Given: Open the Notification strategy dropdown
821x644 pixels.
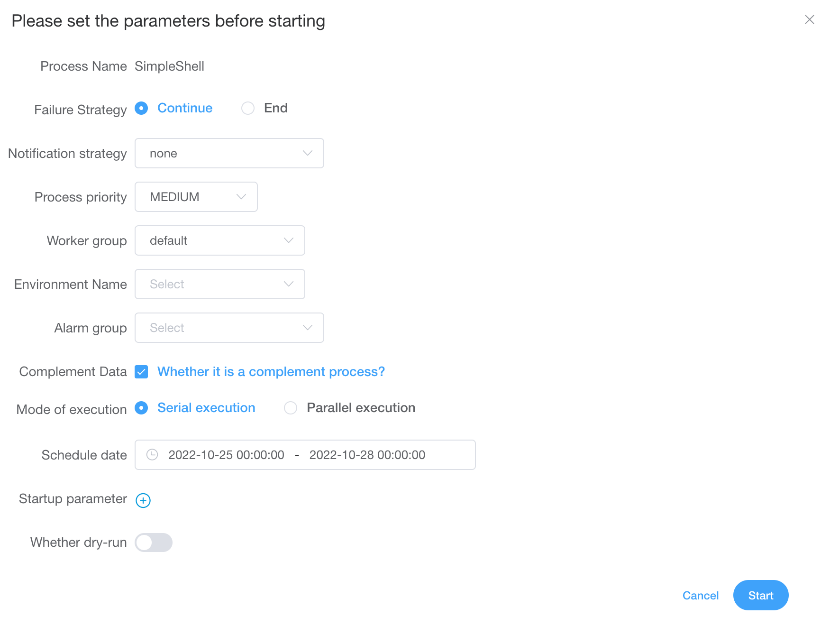Looking at the screenshot, I should pyautogui.click(x=229, y=153).
